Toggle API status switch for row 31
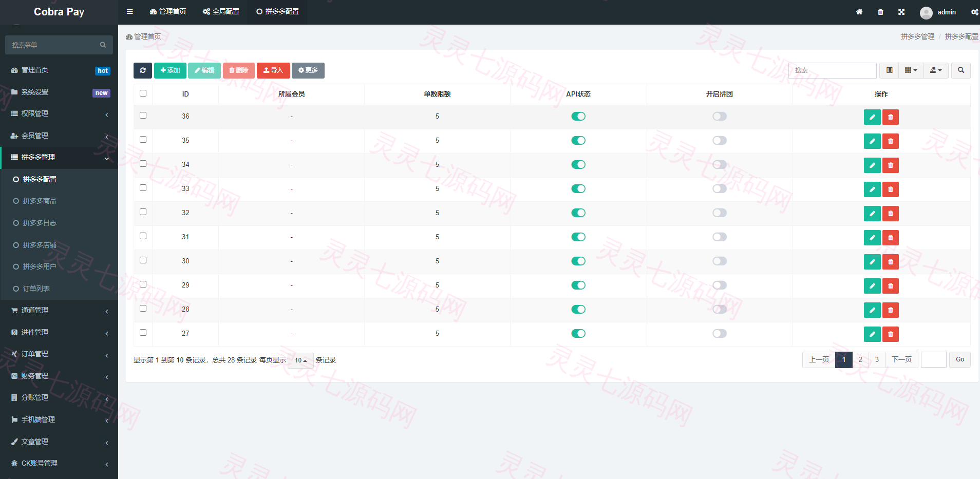Viewport: 980px width, 479px height. 578,237
